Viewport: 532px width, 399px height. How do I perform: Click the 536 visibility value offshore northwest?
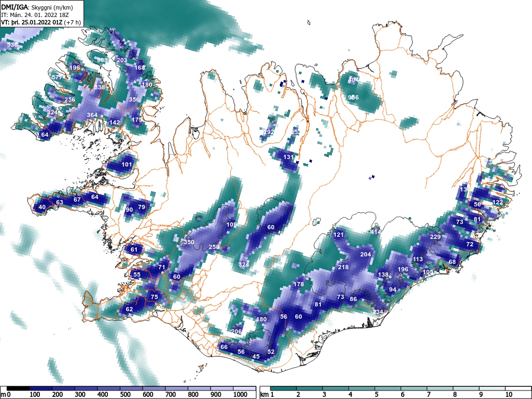click(x=12, y=45)
